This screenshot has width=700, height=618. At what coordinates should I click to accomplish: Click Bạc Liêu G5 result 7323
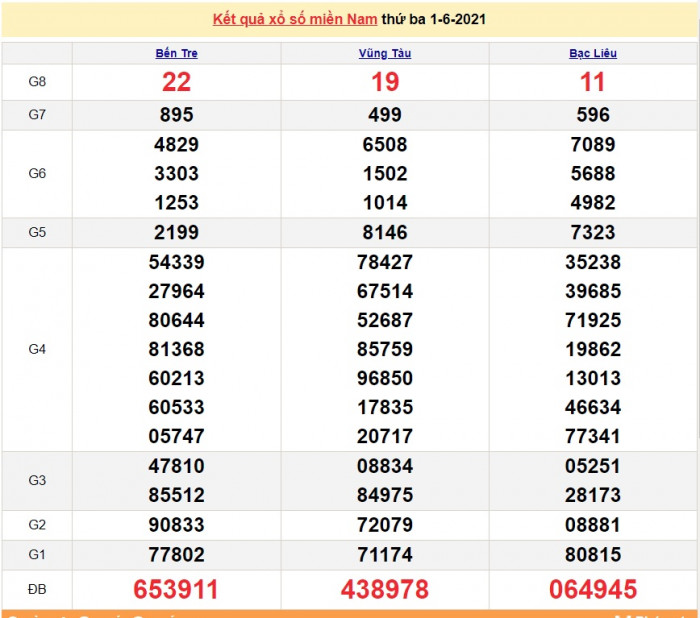click(593, 232)
